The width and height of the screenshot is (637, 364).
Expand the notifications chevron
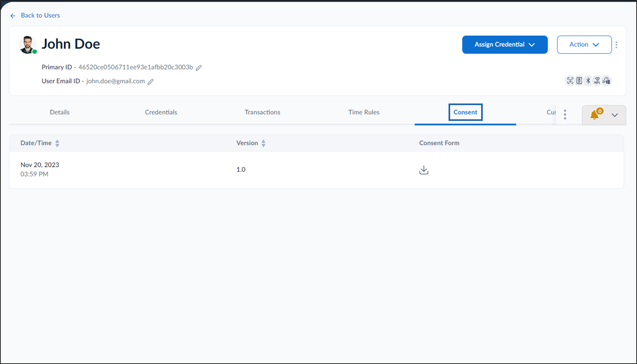pos(615,115)
